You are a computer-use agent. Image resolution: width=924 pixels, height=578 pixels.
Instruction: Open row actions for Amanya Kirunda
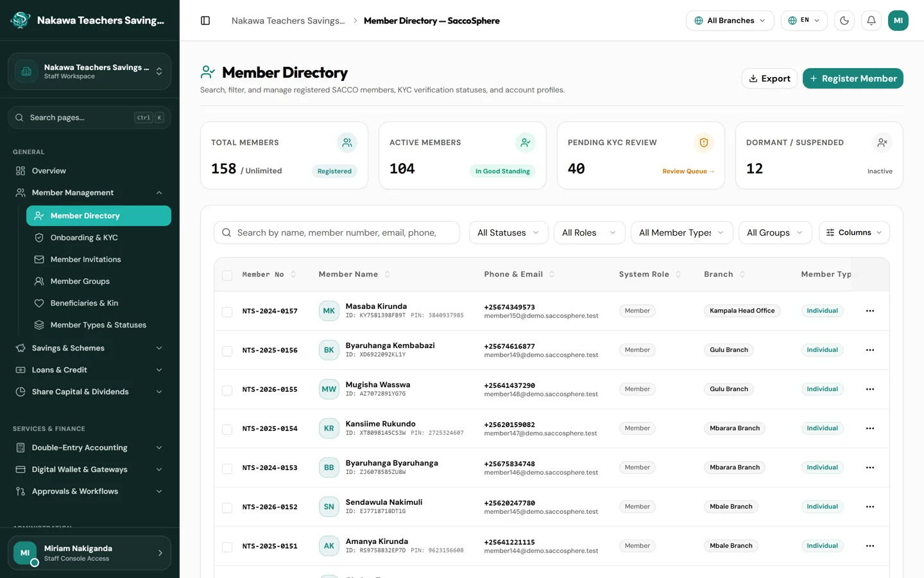870,546
